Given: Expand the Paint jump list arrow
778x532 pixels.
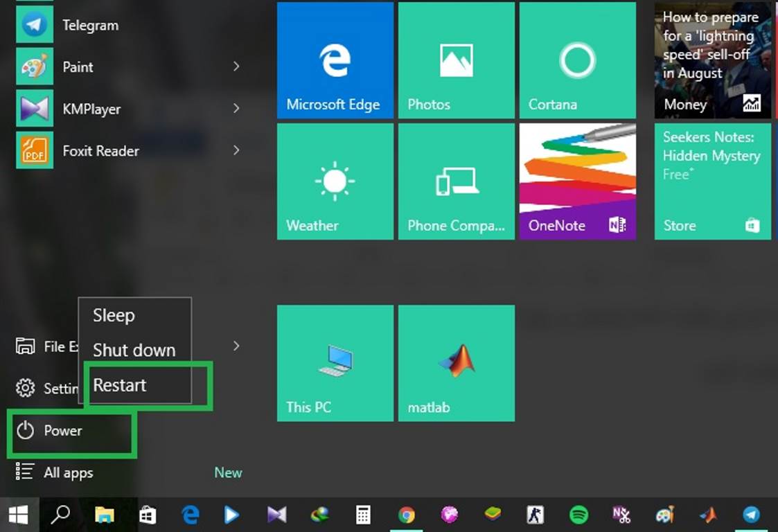Looking at the screenshot, I should tap(236, 66).
